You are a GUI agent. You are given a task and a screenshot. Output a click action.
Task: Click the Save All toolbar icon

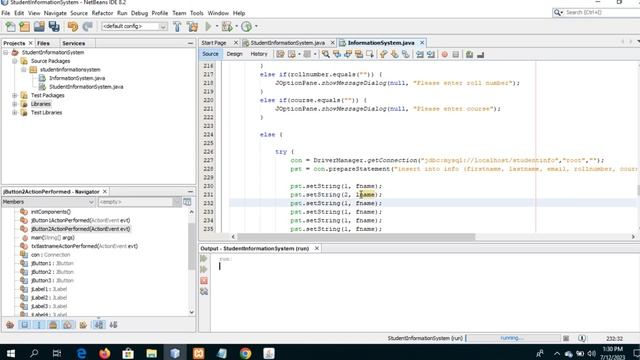click(54, 27)
